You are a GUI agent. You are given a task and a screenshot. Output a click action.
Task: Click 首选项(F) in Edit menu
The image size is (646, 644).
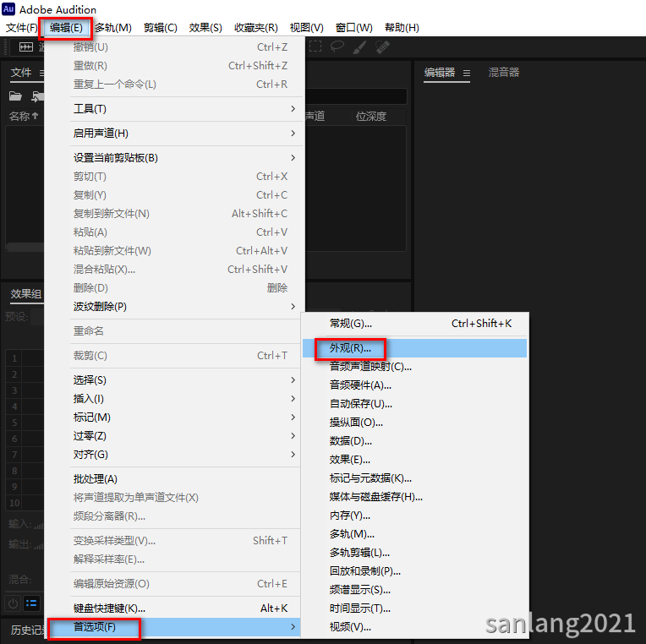point(175,627)
